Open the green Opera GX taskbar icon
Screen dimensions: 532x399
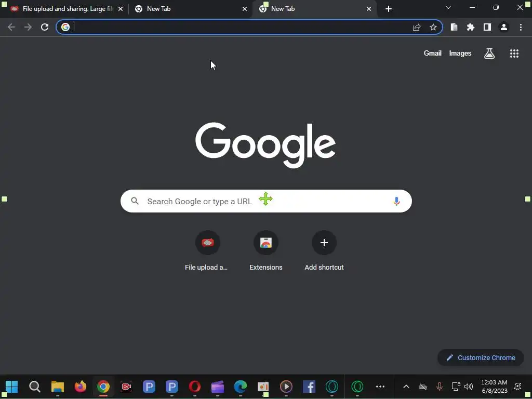pyautogui.click(x=357, y=387)
